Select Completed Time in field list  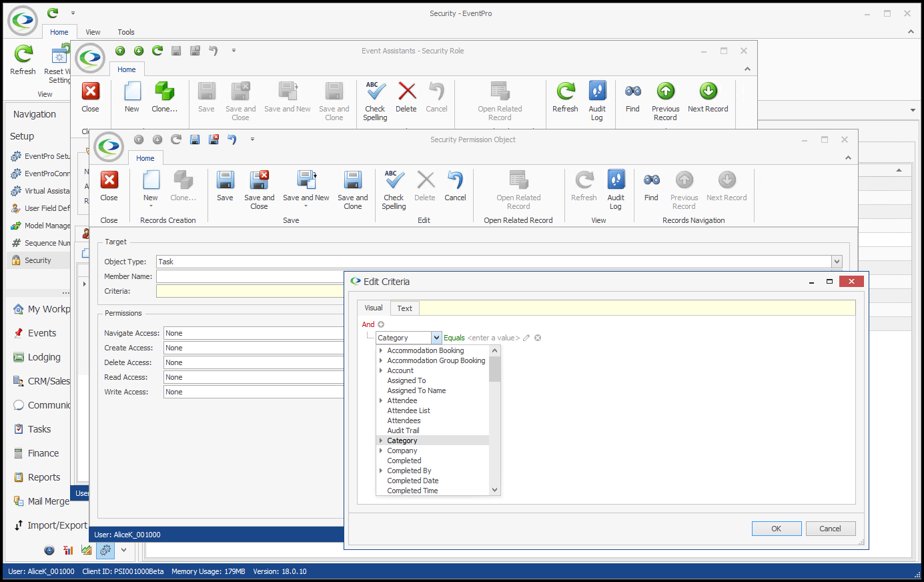point(412,491)
